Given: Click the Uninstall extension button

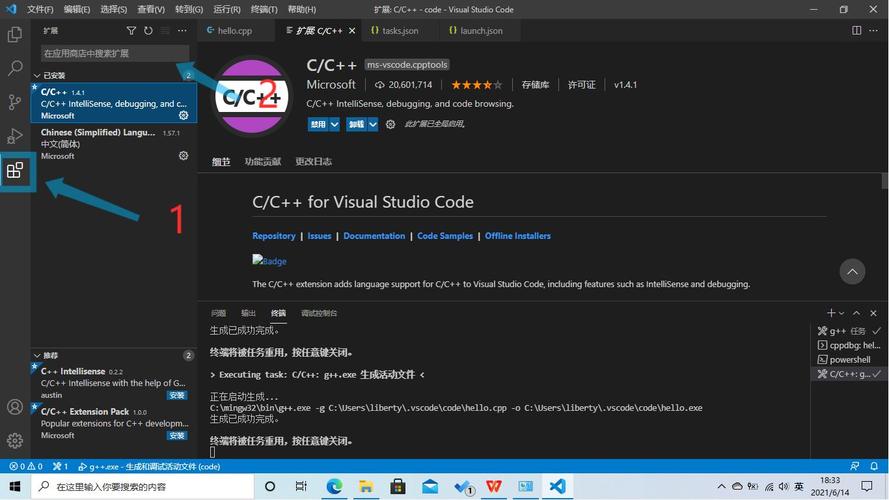Looking at the screenshot, I should [357, 124].
